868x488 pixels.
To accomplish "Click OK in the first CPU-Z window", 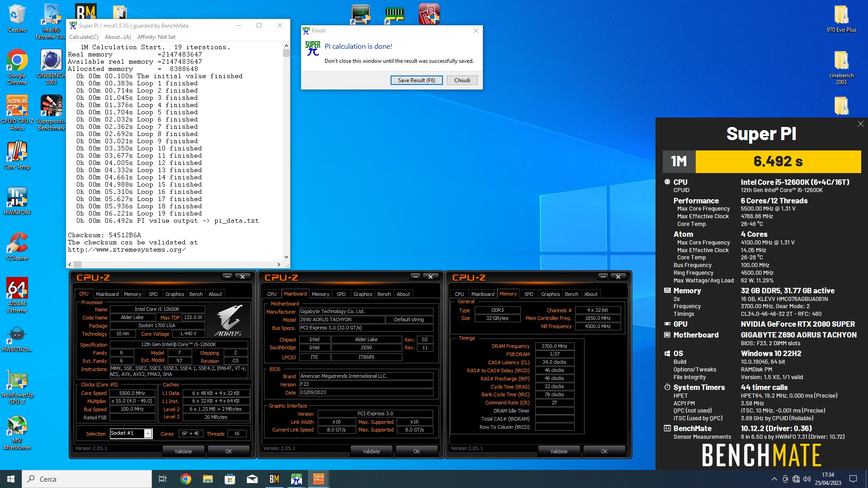I will coord(228,451).
